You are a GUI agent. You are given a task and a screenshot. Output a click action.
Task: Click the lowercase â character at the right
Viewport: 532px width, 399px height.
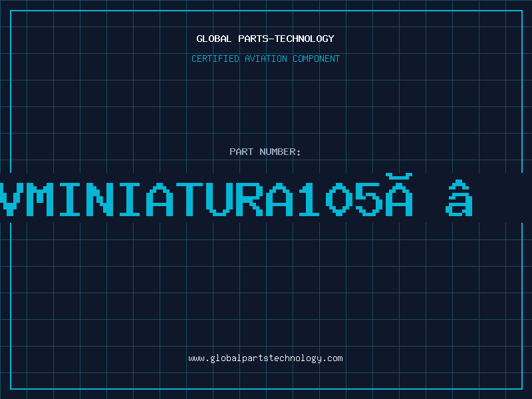point(459,198)
